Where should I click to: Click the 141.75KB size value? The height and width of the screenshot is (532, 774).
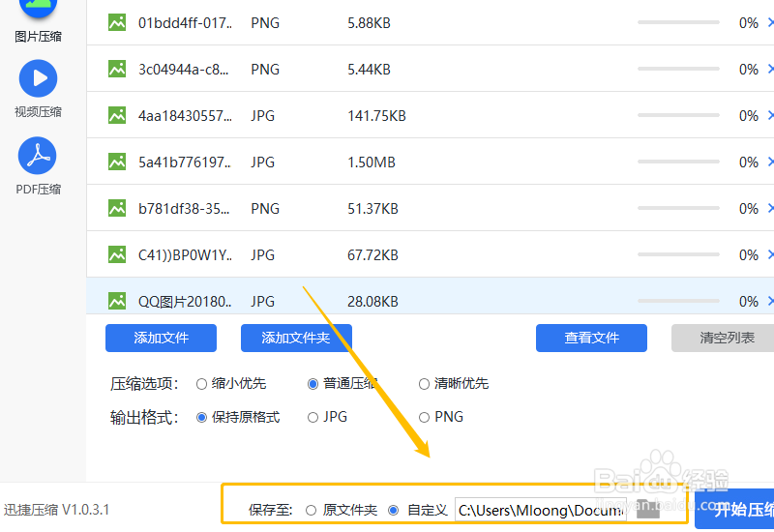(x=376, y=116)
